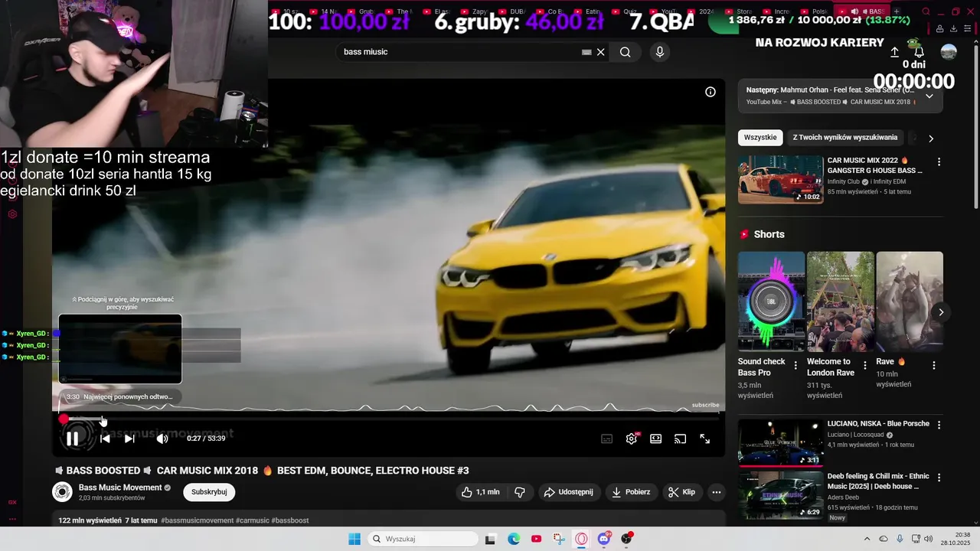Image resolution: width=980 pixels, height=551 pixels.
Task: Like the video with thumbs up
Action: [480, 492]
